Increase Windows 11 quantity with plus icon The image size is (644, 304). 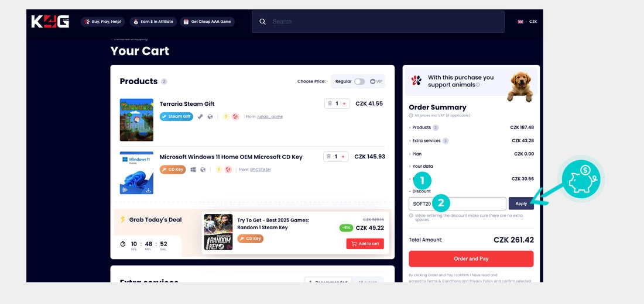(x=343, y=157)
